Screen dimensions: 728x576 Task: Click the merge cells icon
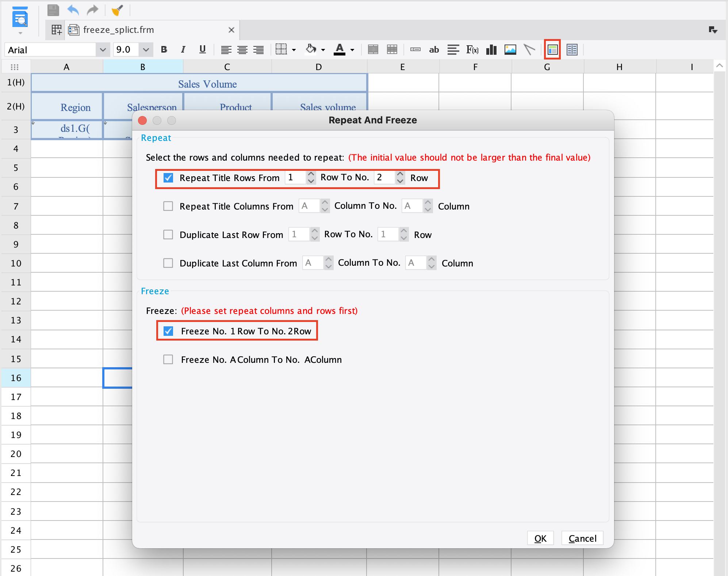373,50
